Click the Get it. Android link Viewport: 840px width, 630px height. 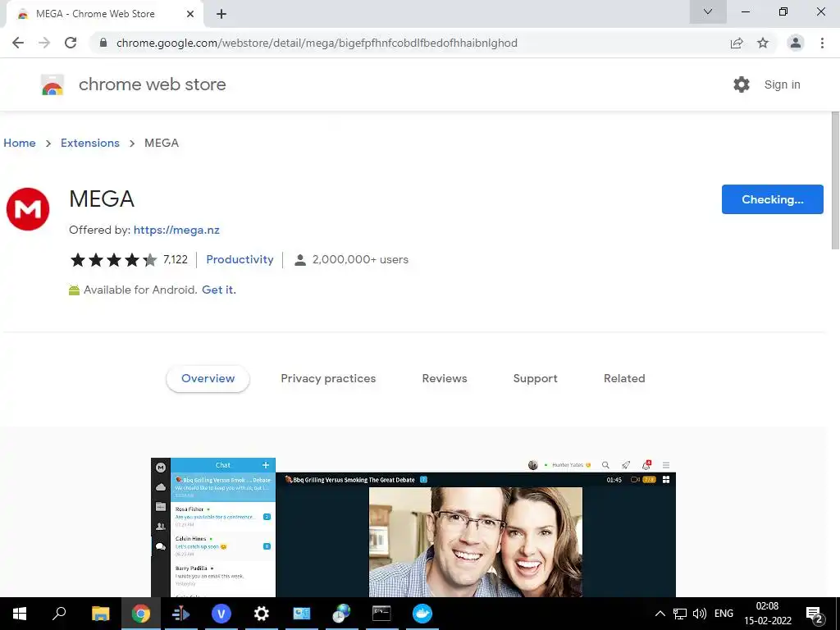click(218, 290)
